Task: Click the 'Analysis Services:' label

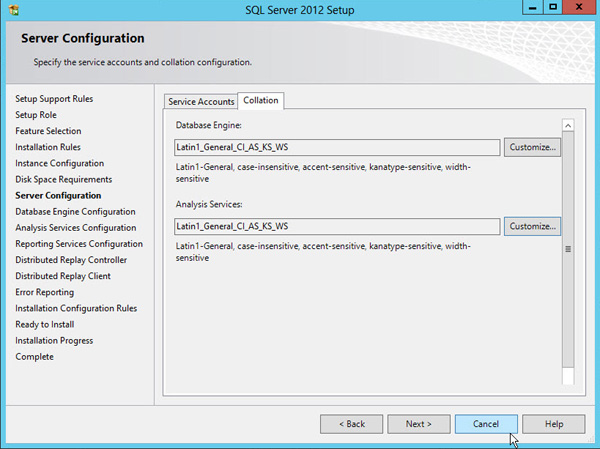Action: coord(209,204)
